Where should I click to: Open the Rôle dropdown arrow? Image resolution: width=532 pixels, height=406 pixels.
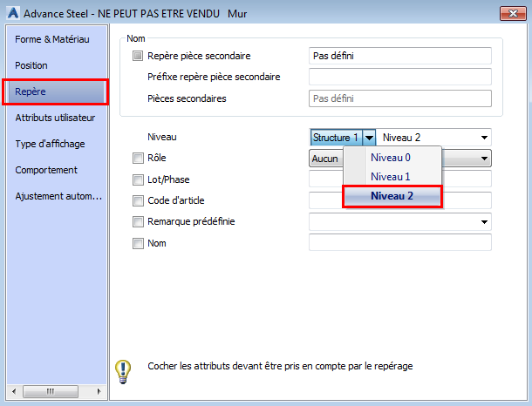pos(484,159)
